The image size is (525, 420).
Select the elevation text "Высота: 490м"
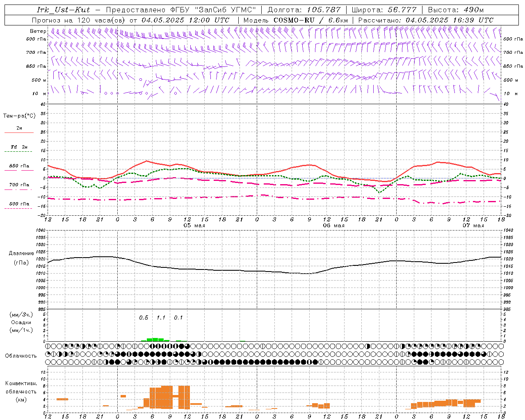pos(456,10)
